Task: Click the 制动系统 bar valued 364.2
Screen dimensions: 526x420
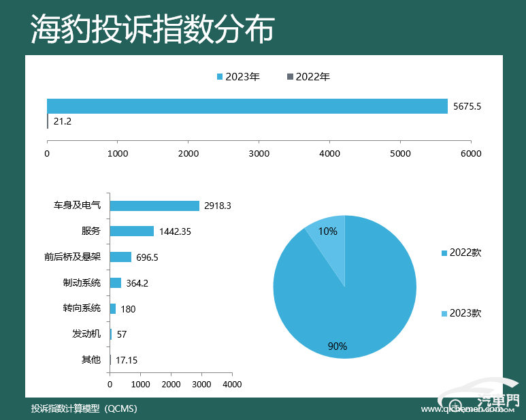Action: click(116, 282)
